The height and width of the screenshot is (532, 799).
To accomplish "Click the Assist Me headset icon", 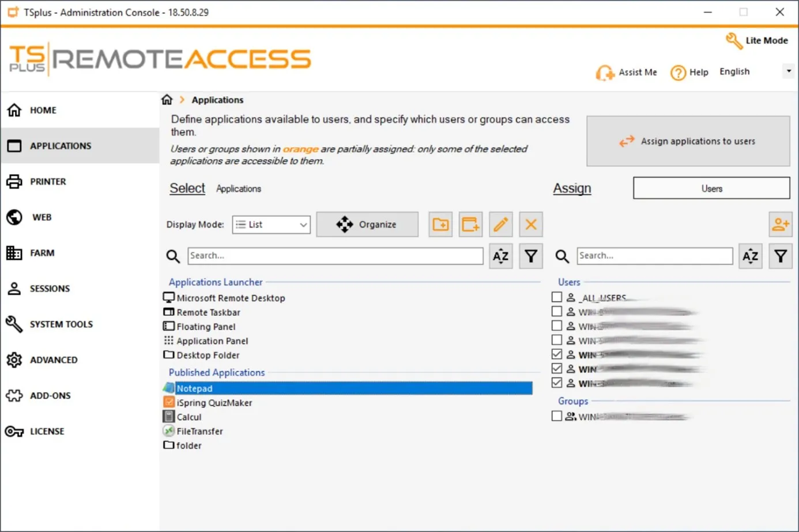I will (605, 73).
